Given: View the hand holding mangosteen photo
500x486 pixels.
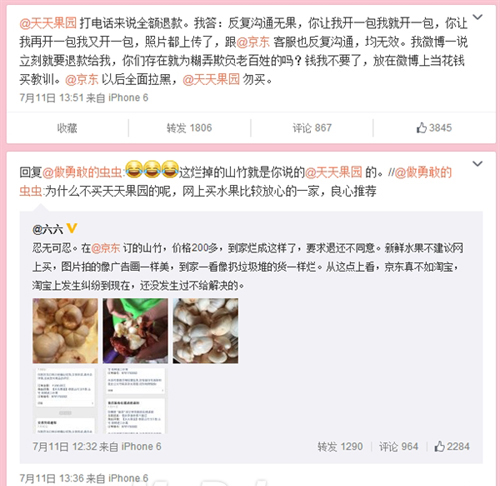Looking at the screenshot, I should (x=135, y=331).
